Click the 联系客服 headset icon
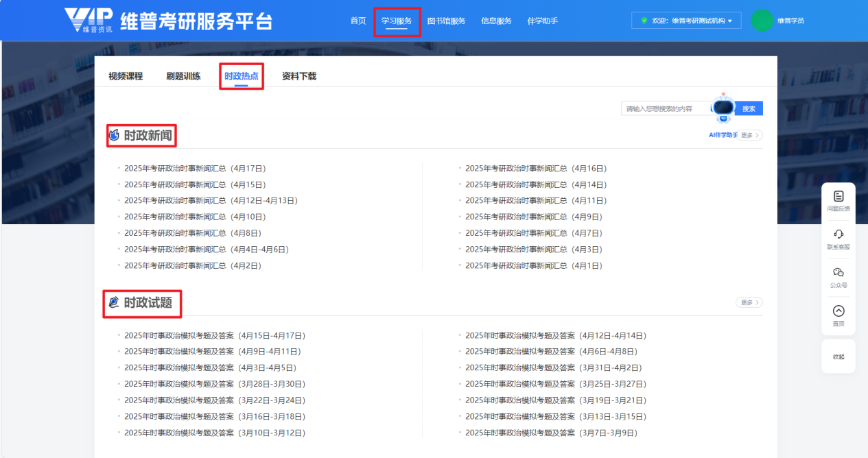Viewport: 868px width, 458px height. 838,234
